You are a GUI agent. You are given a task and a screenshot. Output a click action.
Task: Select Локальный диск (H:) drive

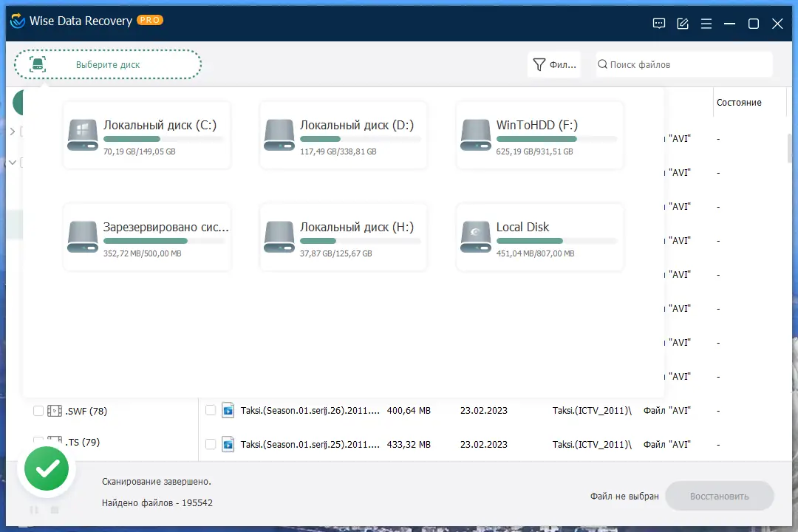tap(343, 237)
